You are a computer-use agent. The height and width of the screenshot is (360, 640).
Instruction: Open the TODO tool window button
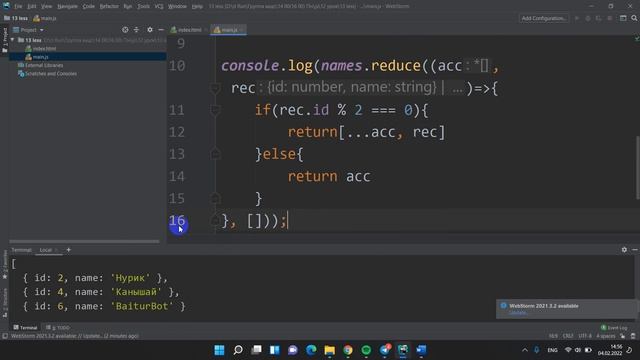pos(58,328)
